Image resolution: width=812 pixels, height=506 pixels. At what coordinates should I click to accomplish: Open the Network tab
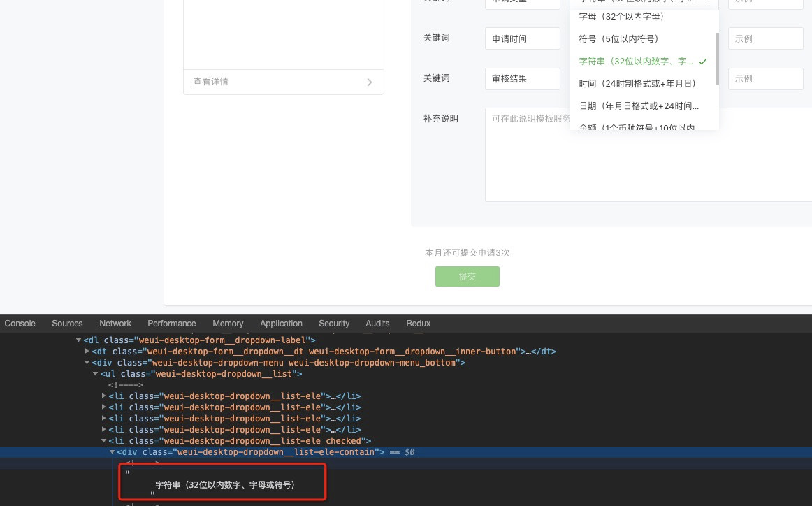point(115,323)
